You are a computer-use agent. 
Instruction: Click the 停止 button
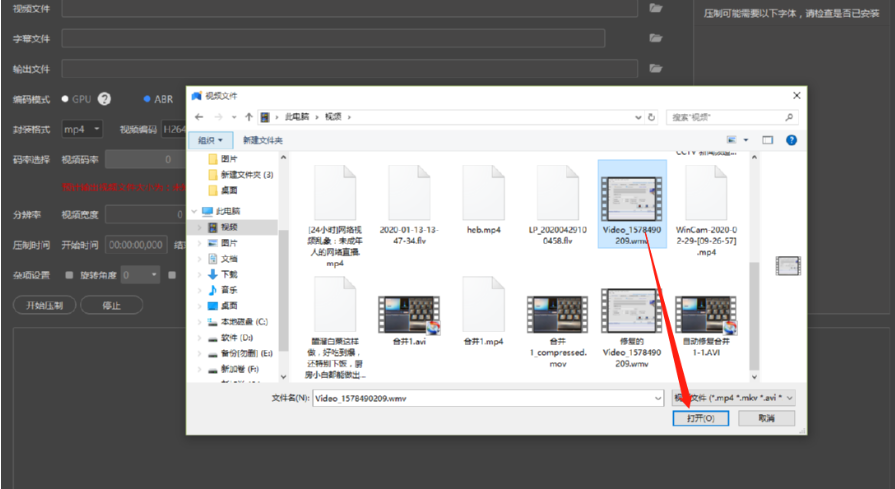pyautogui.click(x=111, y=305)
